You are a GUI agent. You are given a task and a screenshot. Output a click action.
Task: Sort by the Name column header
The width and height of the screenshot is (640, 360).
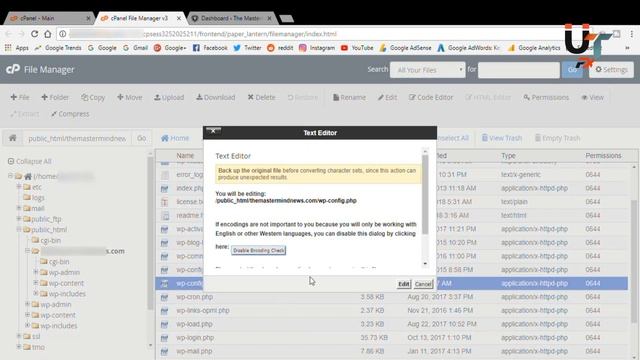tap(185, 156)
